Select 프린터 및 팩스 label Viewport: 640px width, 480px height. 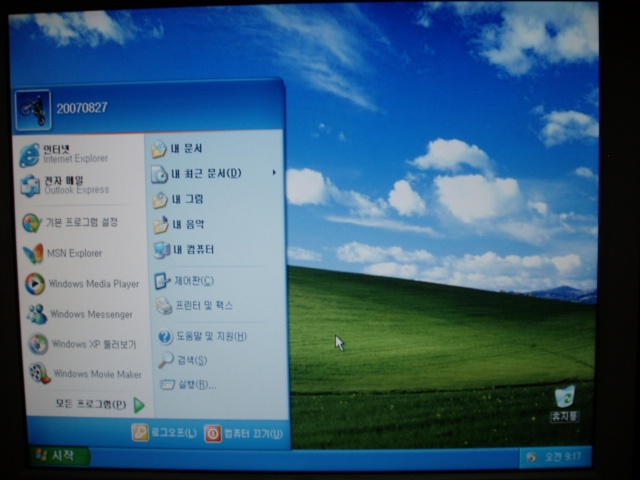pos(204,306)
